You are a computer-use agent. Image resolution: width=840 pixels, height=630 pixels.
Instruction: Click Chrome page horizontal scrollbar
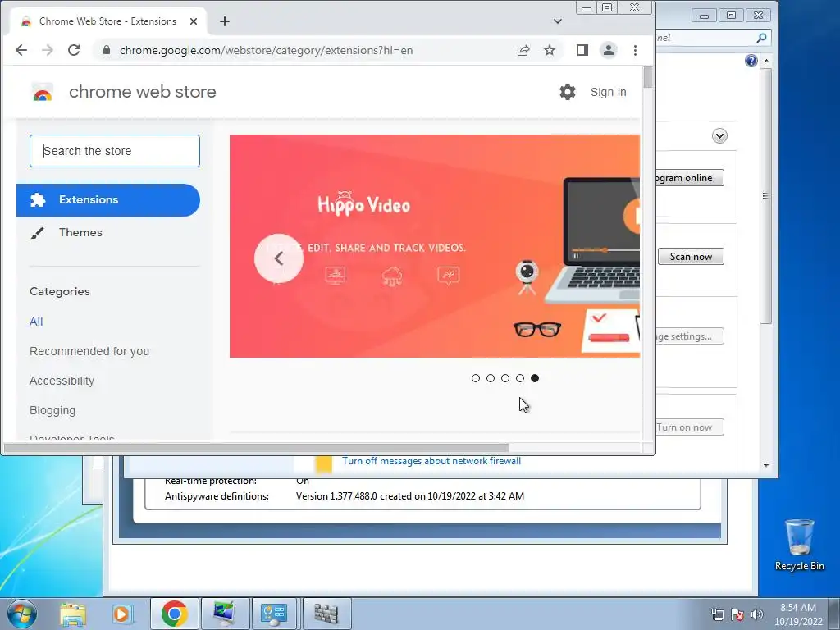(256, 447)
